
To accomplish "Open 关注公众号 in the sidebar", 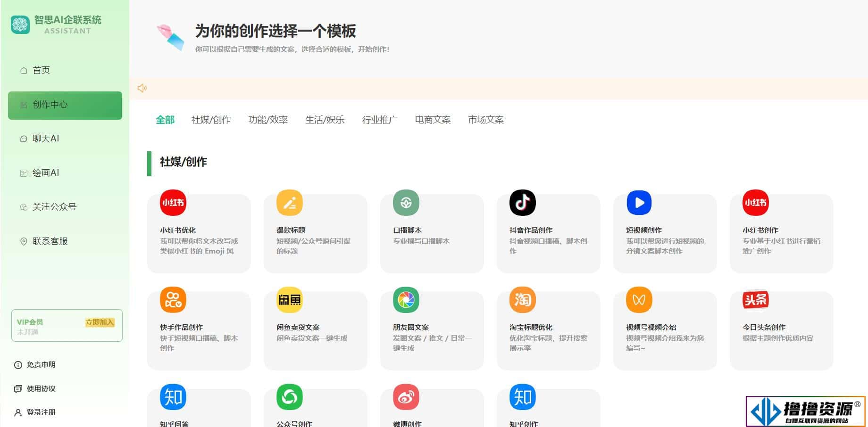I will pos(65,207).
